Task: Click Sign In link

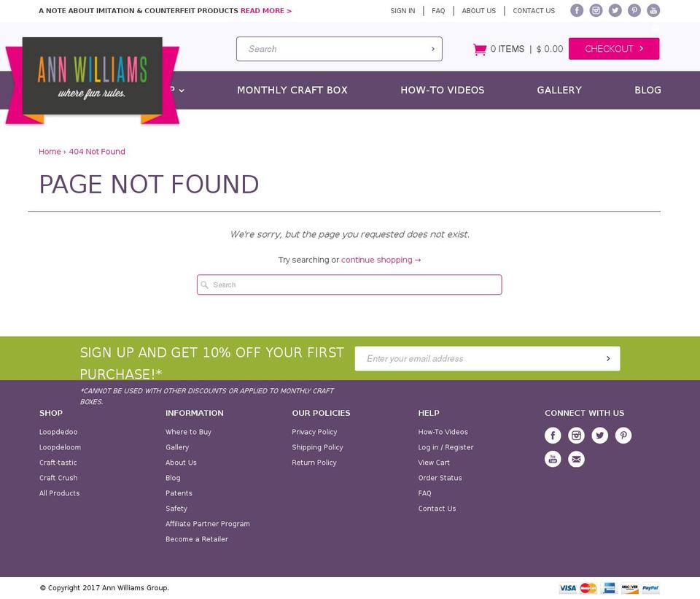Action: (402, 11)
